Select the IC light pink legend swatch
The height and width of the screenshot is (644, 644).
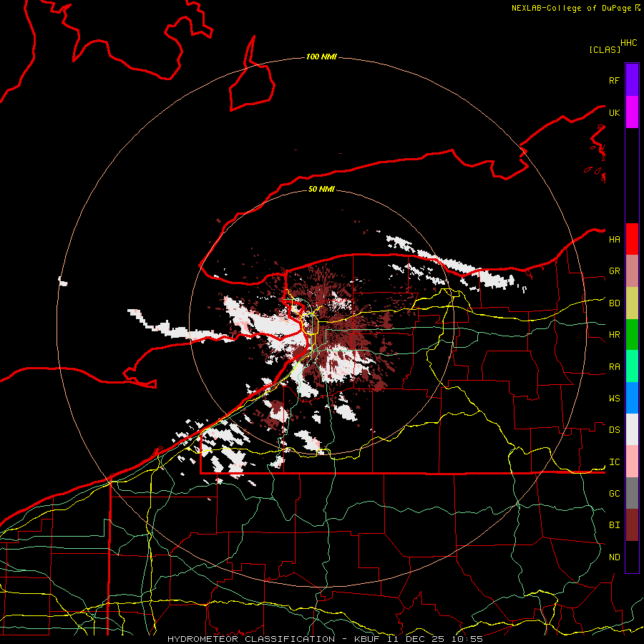coord(632,462)
